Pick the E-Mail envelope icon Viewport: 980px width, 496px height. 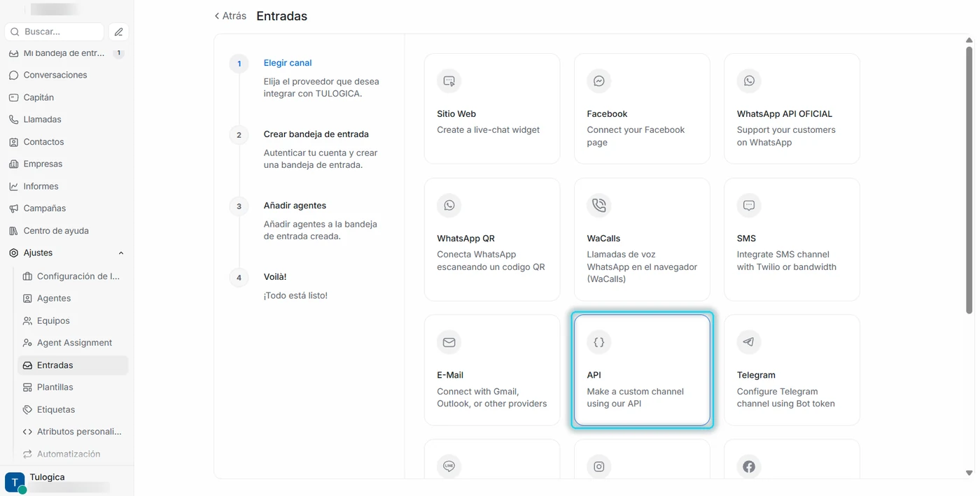(449, 342)
